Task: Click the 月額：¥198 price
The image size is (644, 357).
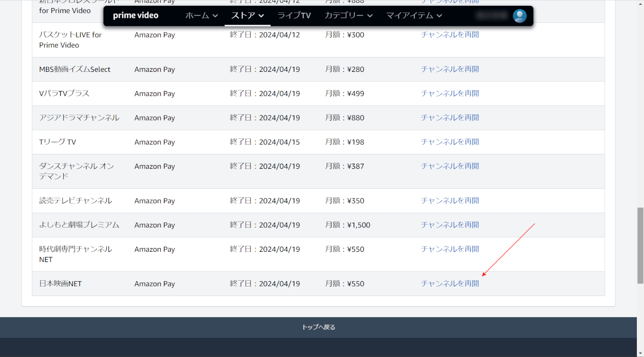Action: click(345, 142)
